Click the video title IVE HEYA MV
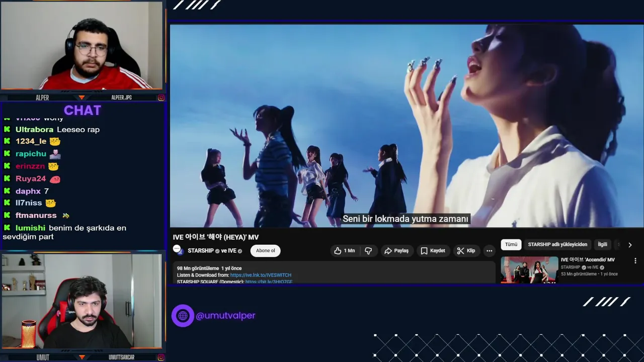644x362 pixels. (x=216, y=237)
